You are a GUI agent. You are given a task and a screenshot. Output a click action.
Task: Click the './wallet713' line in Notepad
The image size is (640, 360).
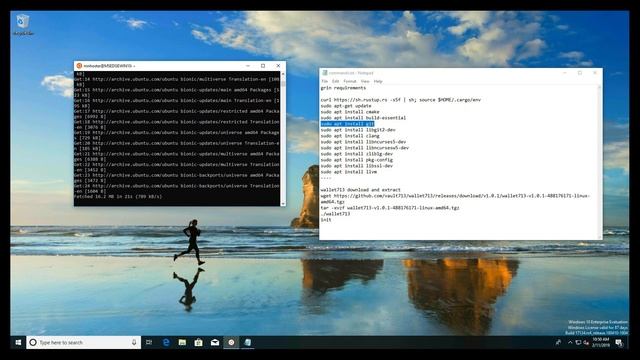point(335,214)
